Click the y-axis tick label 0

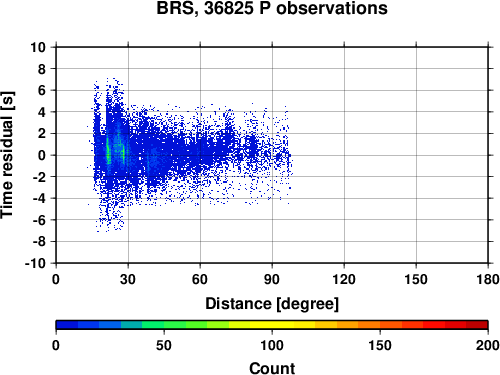point(42,155)
